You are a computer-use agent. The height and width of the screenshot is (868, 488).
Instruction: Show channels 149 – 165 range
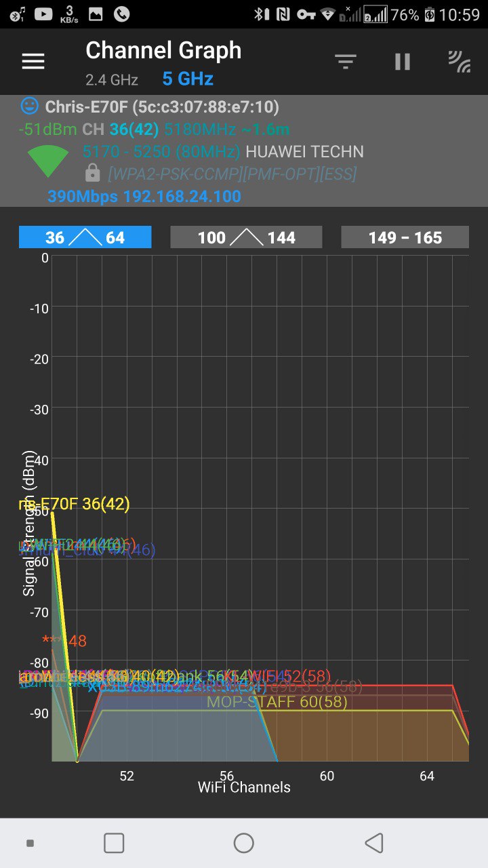(405, 237)
